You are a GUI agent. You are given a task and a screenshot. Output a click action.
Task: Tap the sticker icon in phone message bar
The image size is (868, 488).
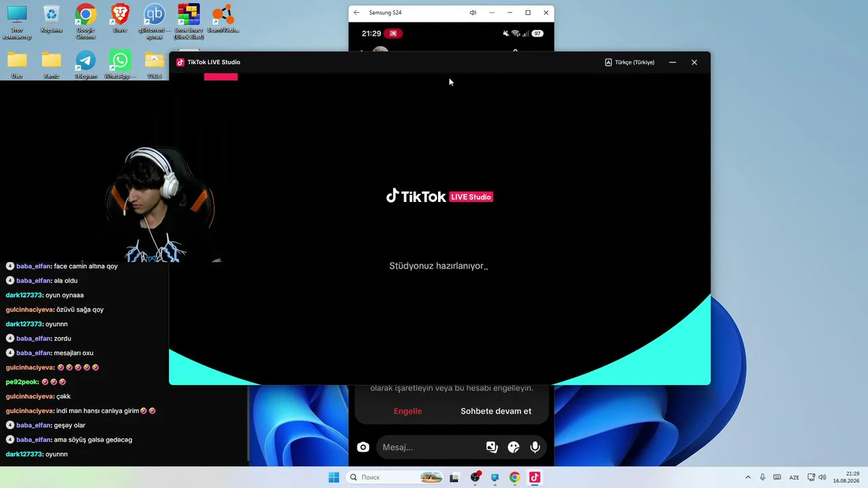pyautogui.click(x=513, y=447)
